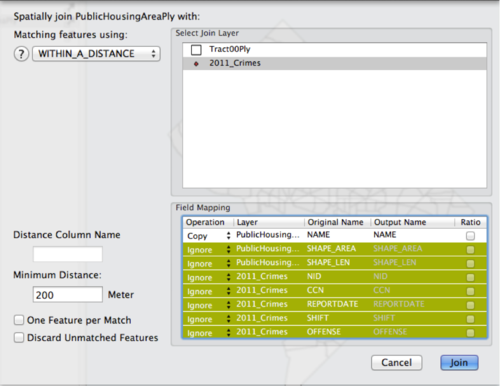Click the Minimum Distance field containing 200

68,295
